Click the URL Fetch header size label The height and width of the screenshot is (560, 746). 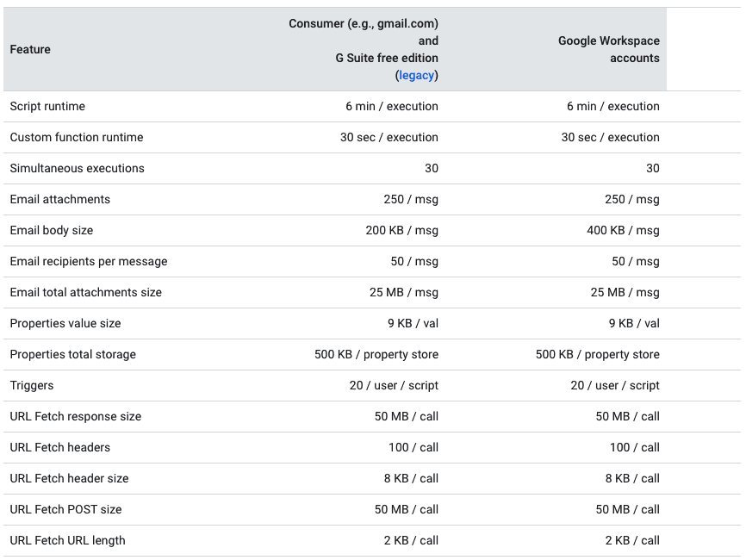pyautogui.click(x=69, y=478)
